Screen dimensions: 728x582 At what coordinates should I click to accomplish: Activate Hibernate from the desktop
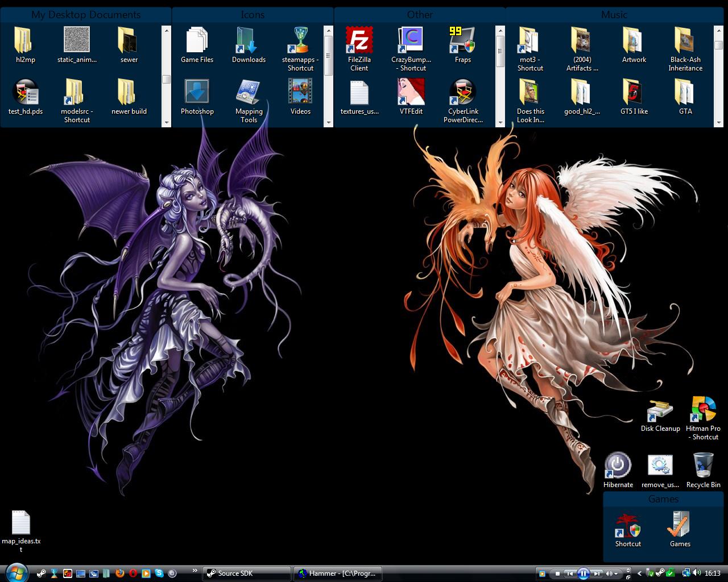point(618,466)
